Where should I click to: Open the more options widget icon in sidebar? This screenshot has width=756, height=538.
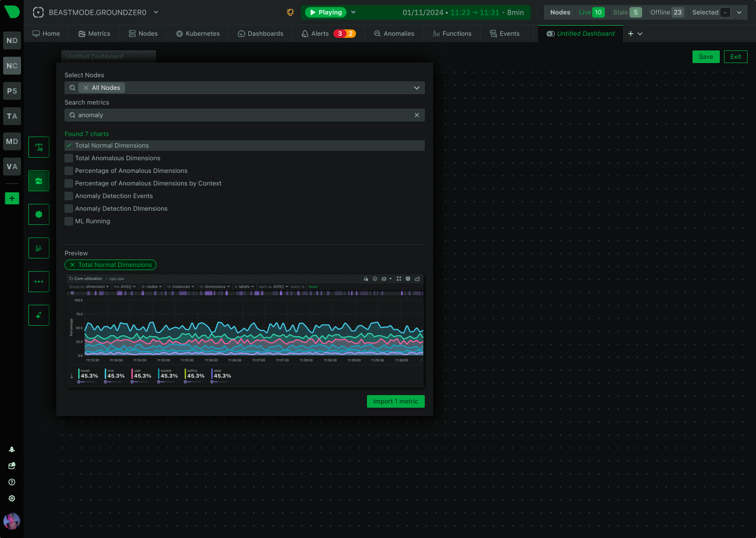point(38,281)
